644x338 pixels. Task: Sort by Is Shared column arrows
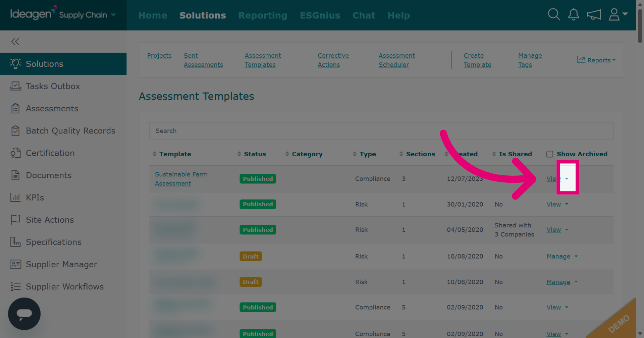[494, 154]
